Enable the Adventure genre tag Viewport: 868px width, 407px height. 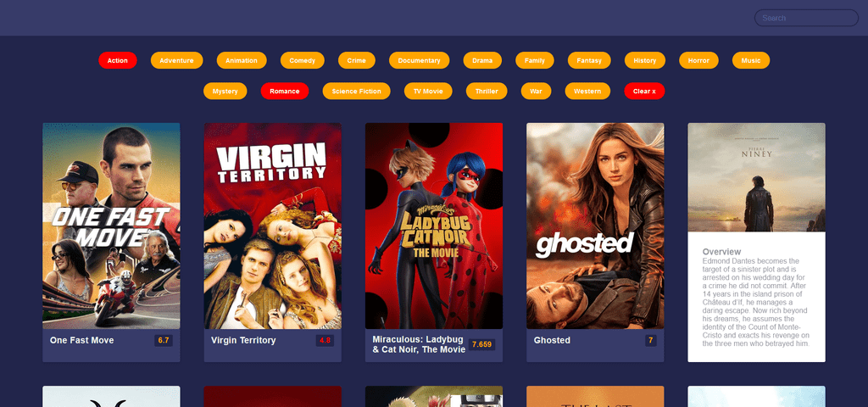[176, 60]
